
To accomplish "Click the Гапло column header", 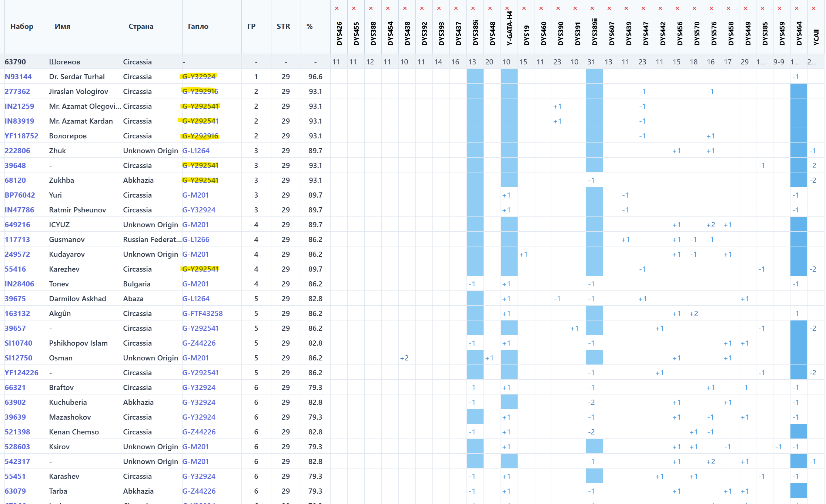I will (x=198, y=26).
